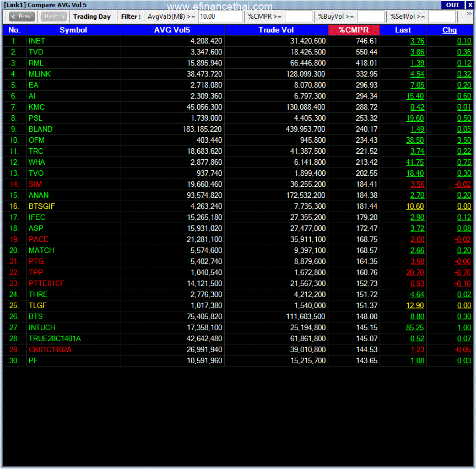This screenshot has height=469, width=476.
Task: Select SIM symbol in red
Action: point(35,184)
